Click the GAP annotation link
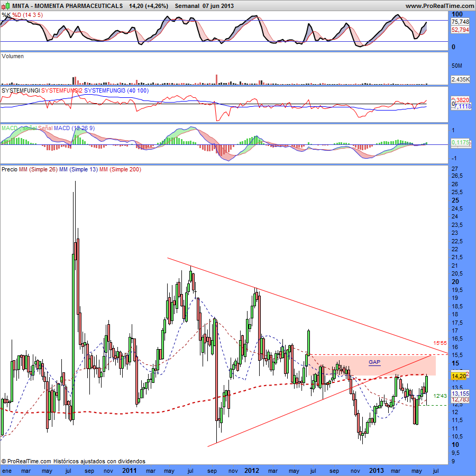Screen dimensions: 476x476 [x=374, y=362]
